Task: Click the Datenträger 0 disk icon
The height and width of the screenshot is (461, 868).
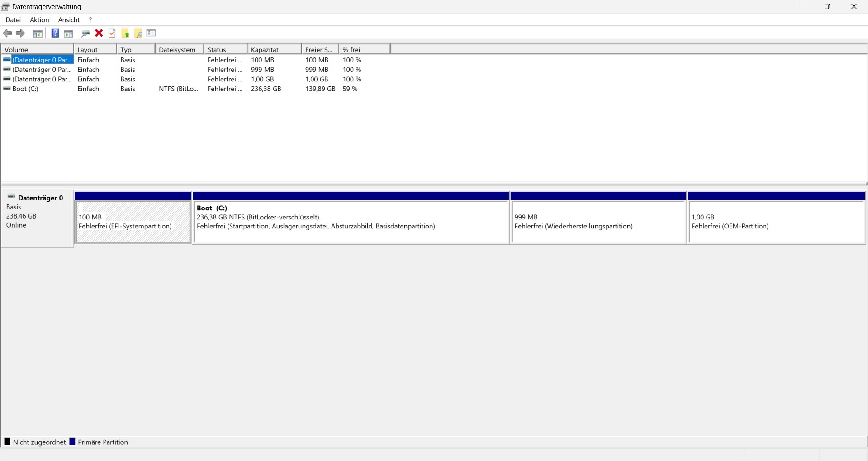Action: coord(12,197)
